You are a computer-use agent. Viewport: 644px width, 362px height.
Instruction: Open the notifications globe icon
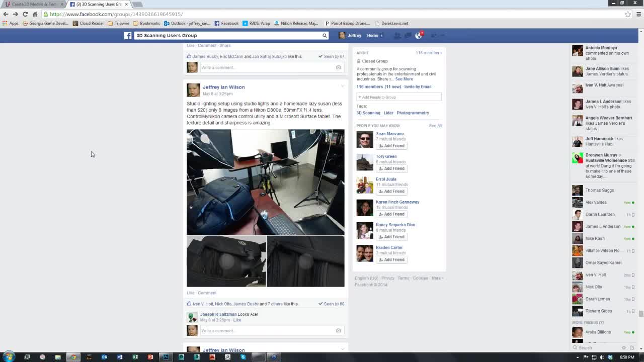(x=418, y=35)
